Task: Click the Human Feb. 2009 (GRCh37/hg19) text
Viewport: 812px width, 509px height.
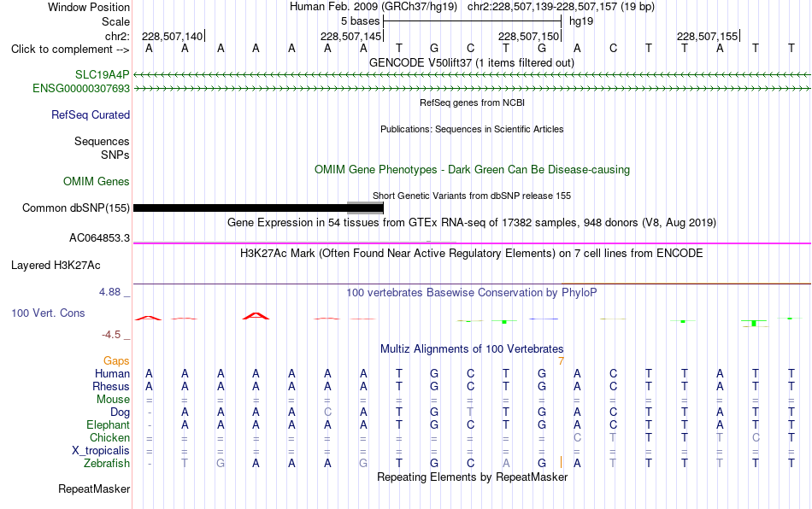Action: coord(374,7)
